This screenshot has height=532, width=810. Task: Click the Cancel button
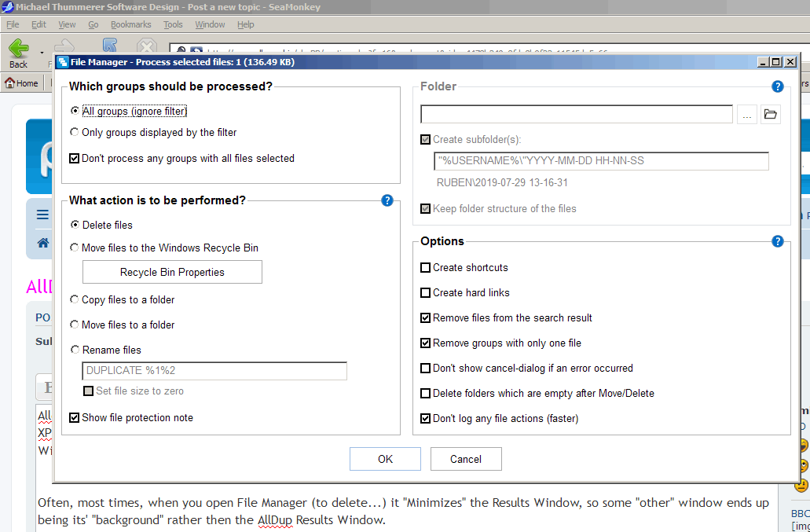(466, 459)
